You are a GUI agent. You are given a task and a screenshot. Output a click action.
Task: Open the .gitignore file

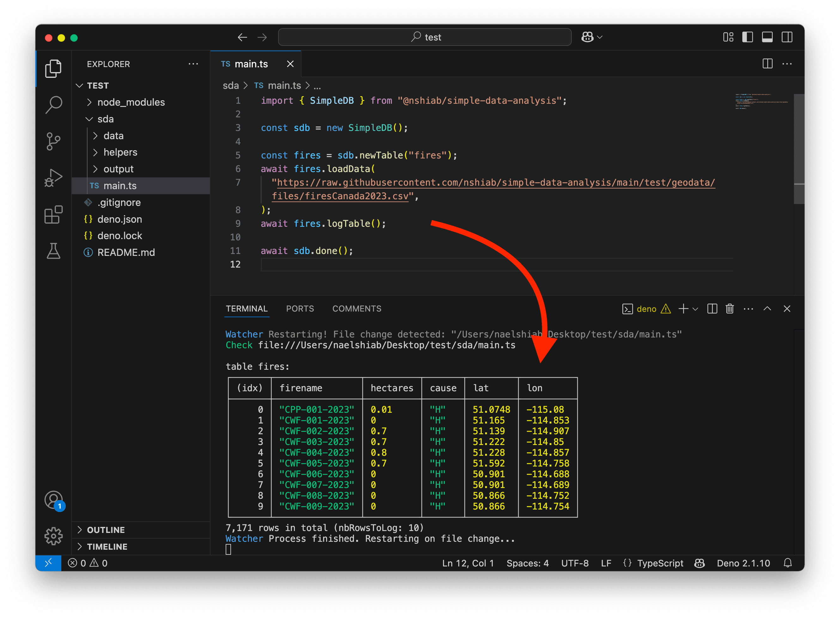click(141, 202)
